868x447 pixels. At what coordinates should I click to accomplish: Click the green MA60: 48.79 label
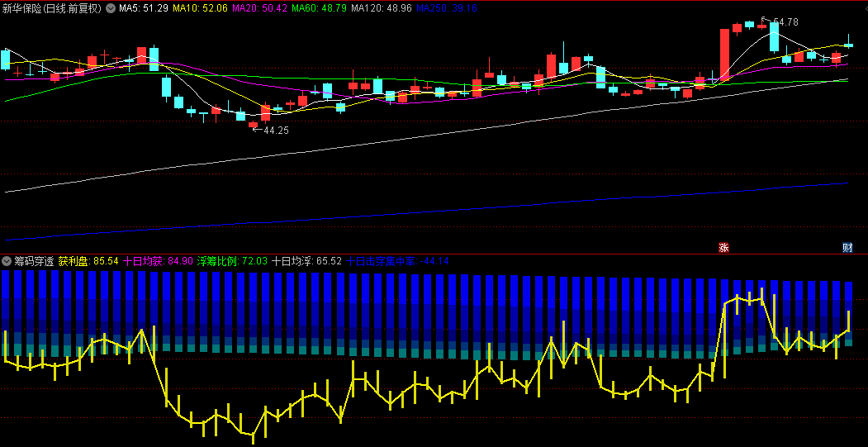click(320, 8)
